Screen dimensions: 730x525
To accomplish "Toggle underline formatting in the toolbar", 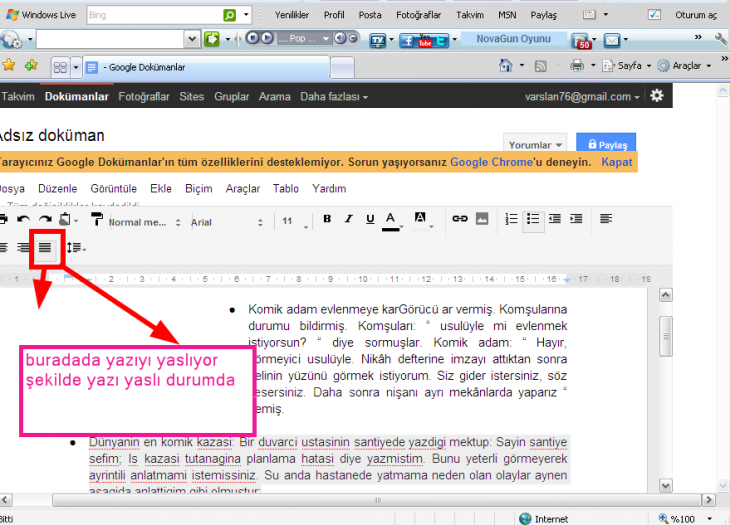I will [x=370, y=219].
